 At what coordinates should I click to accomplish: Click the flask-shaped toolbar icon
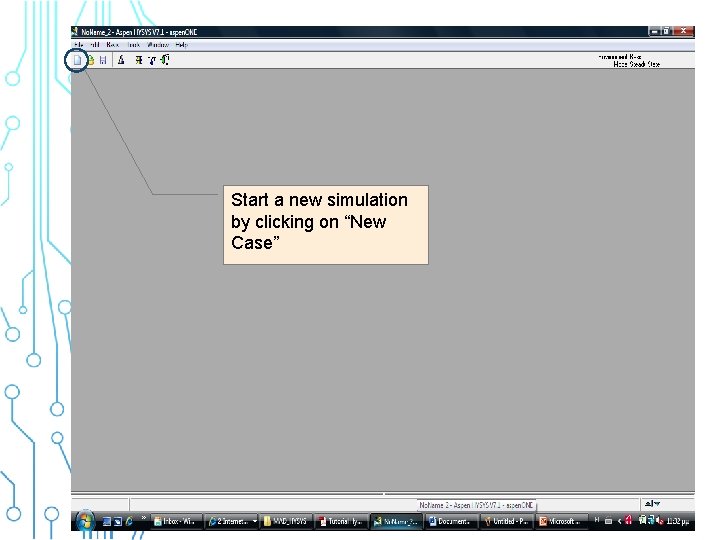[121, 60]
